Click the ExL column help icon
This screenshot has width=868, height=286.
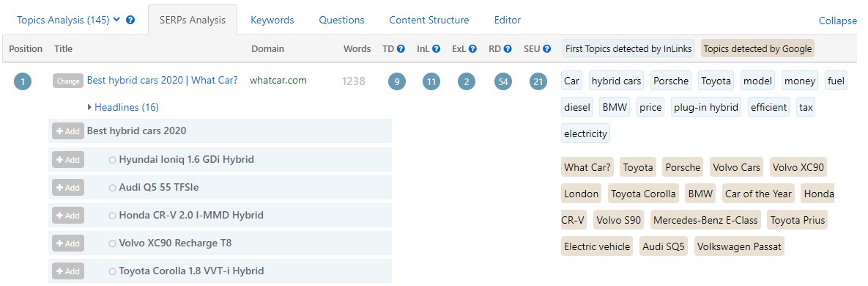pyautogui.click(x=472, y=49)
